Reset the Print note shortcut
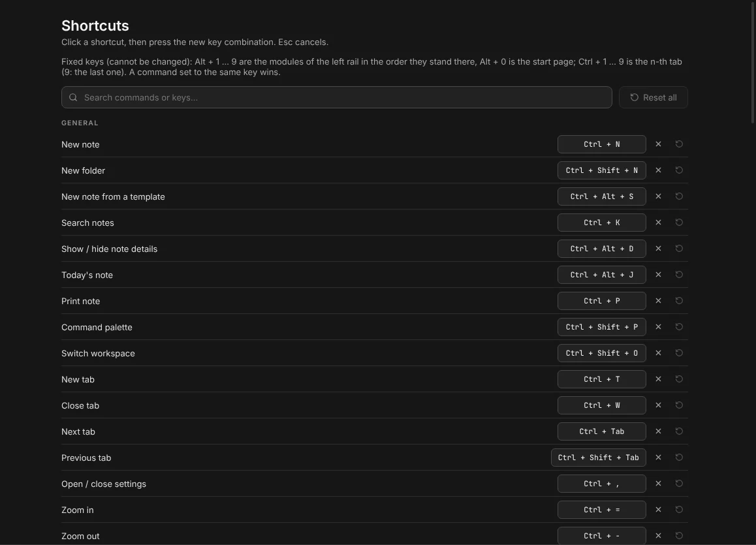756x545 pixels. pos(679,301)
